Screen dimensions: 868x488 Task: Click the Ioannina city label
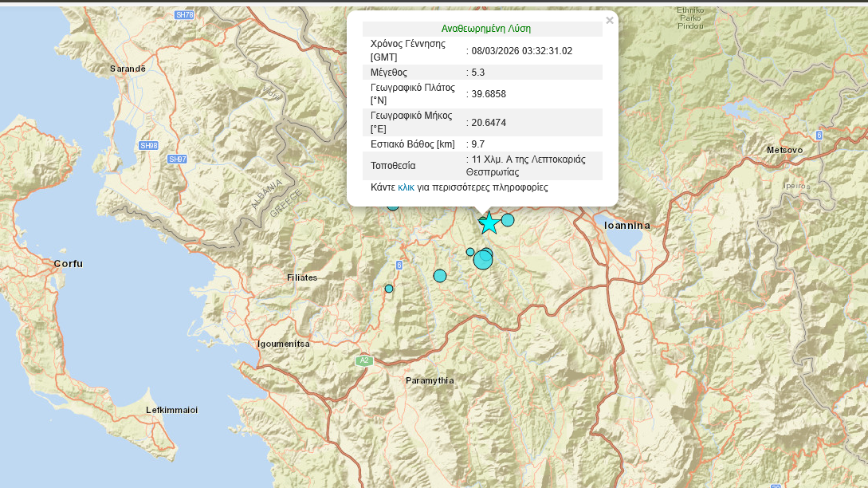coord(627,226)
